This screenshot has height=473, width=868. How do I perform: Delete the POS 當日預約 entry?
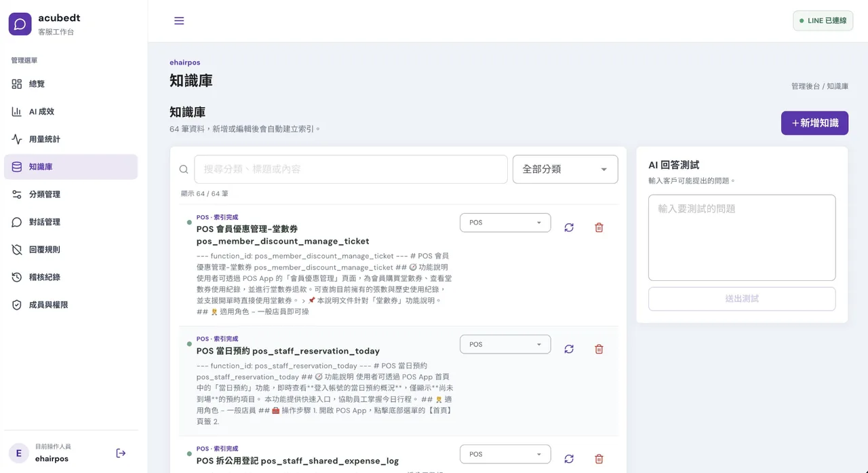pos(599,349)
